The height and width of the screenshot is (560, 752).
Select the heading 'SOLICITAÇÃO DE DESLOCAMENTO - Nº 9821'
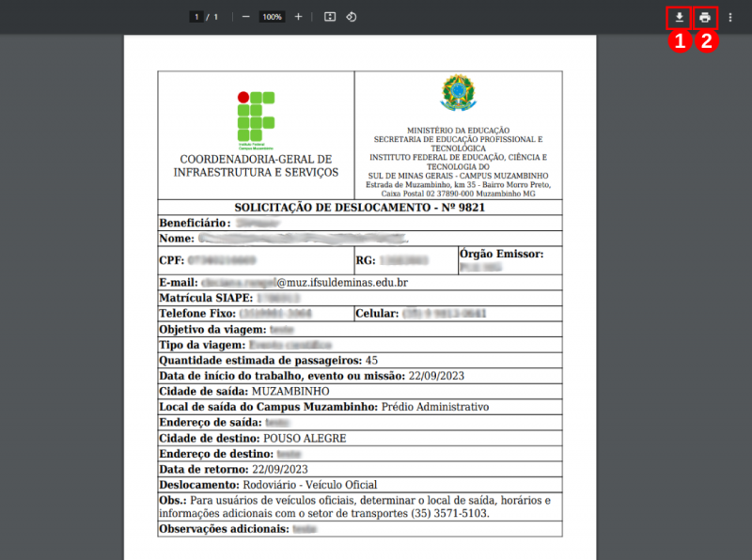point(360,207)
